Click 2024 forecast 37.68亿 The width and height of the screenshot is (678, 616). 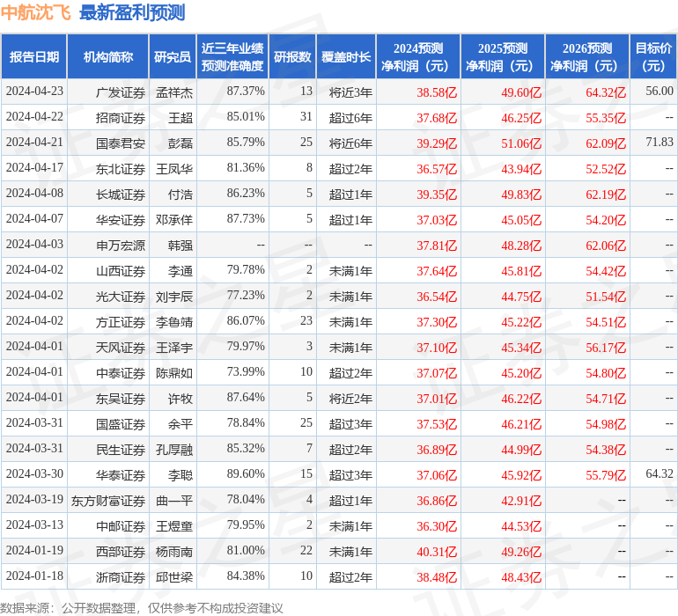(x=437, y=118)
